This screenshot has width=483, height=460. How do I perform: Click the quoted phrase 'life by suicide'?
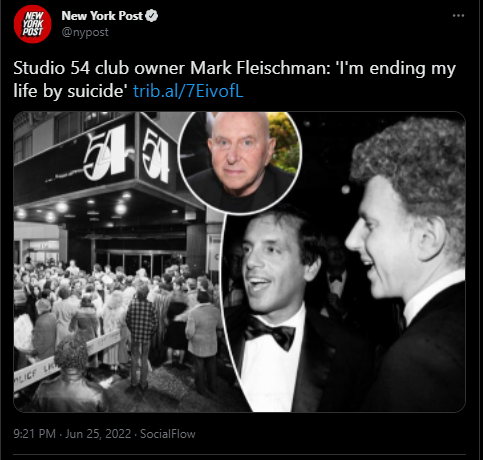click(70, 91)
